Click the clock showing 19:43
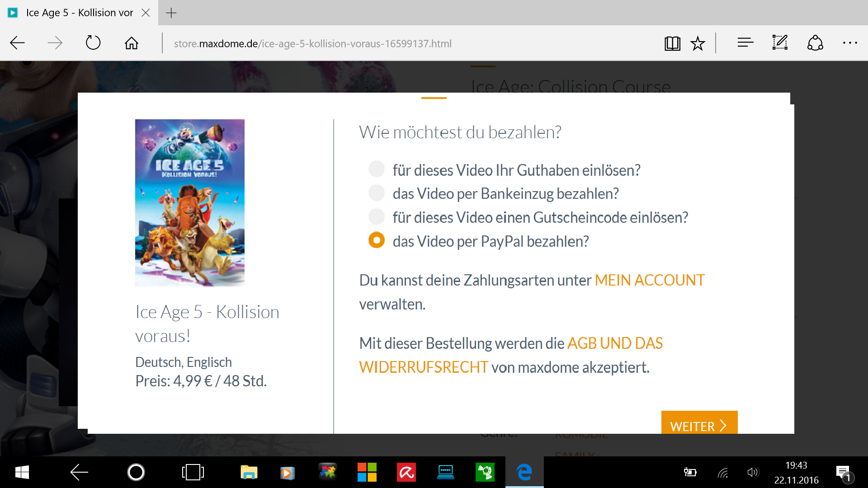 (x=796, y=465)
